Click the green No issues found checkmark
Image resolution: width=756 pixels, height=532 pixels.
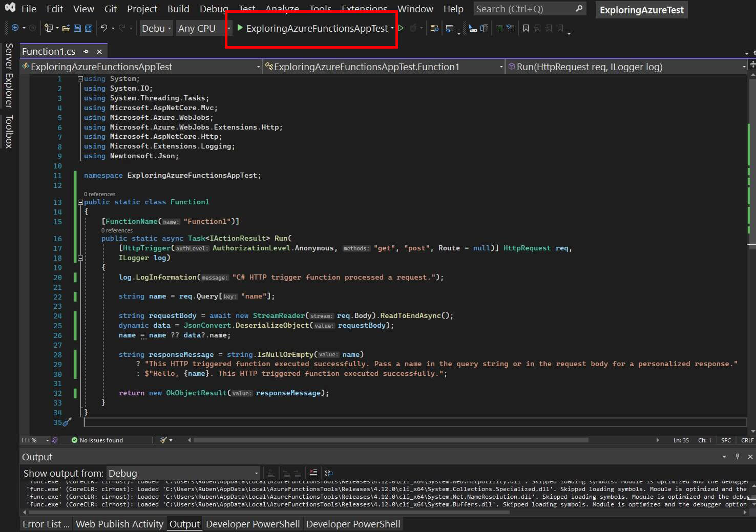click(74, 440)
